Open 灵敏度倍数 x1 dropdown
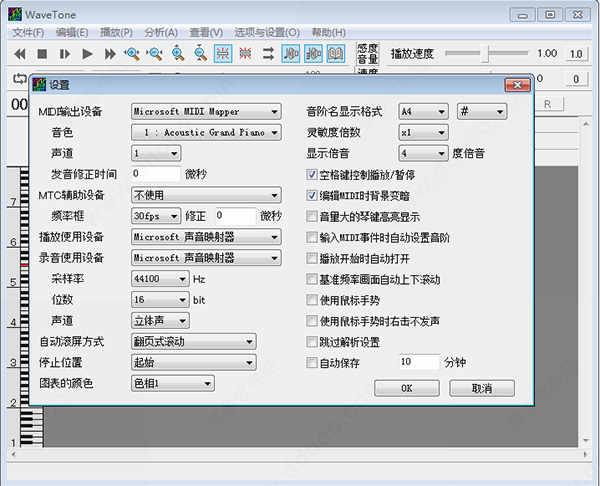Image resolution: width=600 pixels, height=486 pixels. (x=423, y=132)
